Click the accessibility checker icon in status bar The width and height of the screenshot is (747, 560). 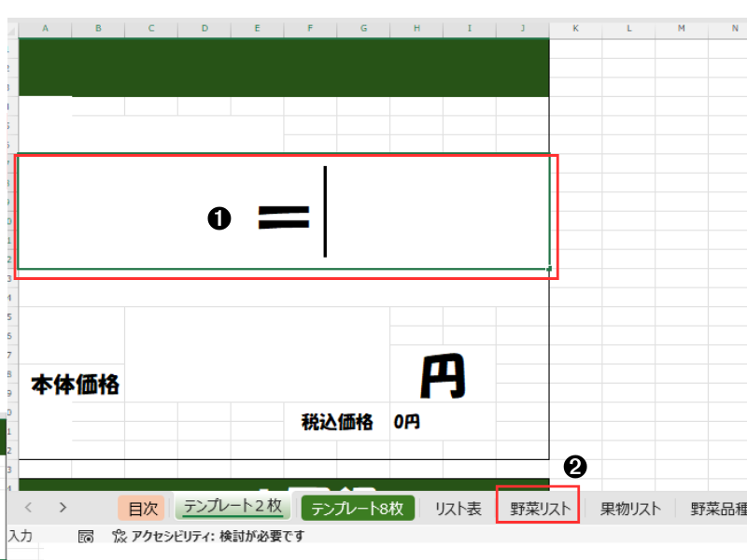[x=119, y=537]
